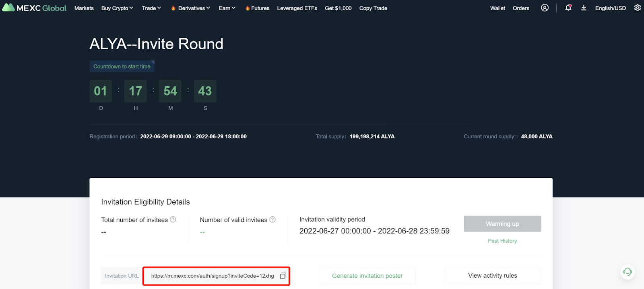The image size is (644, 289).
Task: Open the customer support headset icon
Action: [x=627, y=272]
